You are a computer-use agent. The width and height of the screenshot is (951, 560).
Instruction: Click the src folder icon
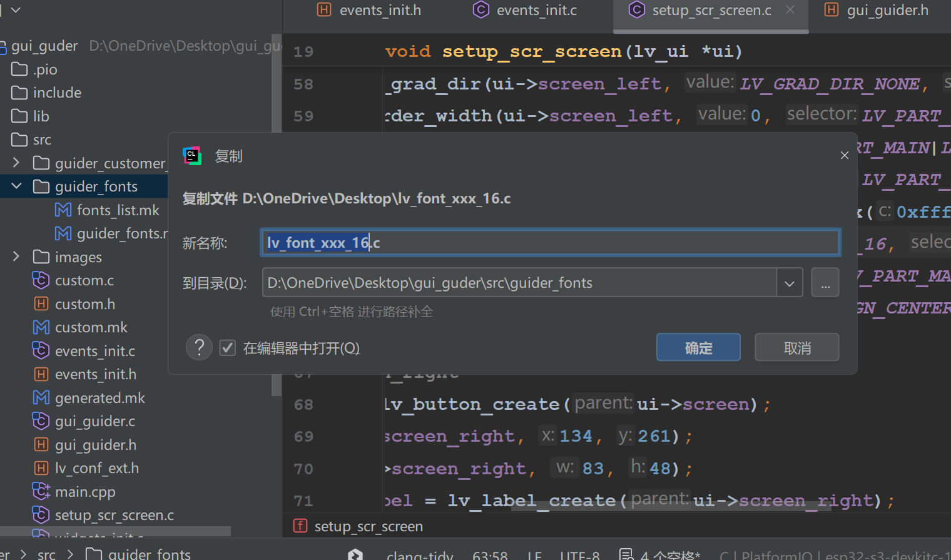(19, 140)
